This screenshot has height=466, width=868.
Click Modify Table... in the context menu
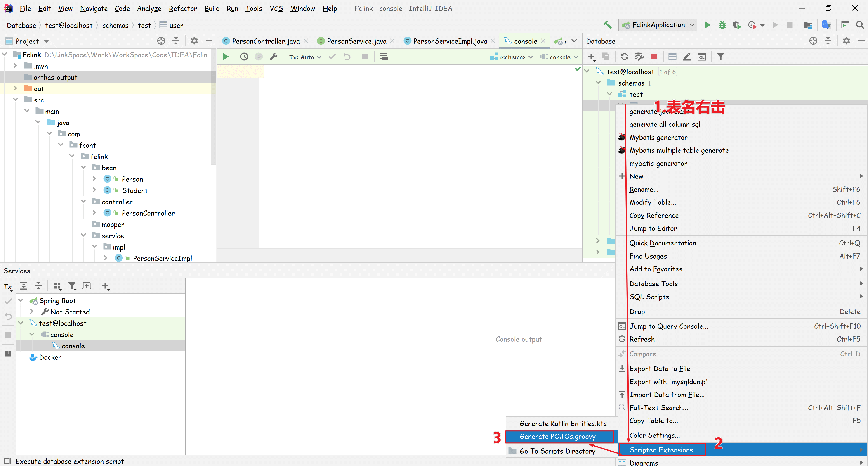[653, 202]
